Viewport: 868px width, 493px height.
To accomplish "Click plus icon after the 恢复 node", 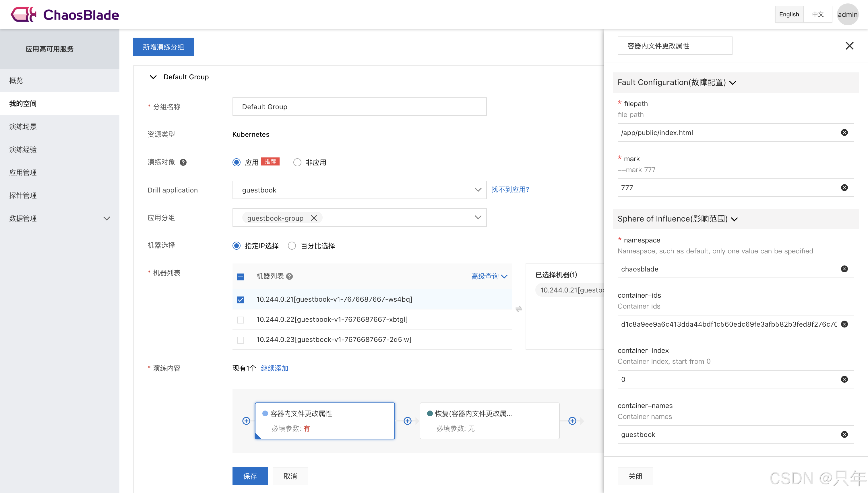I will pos(572,421).
